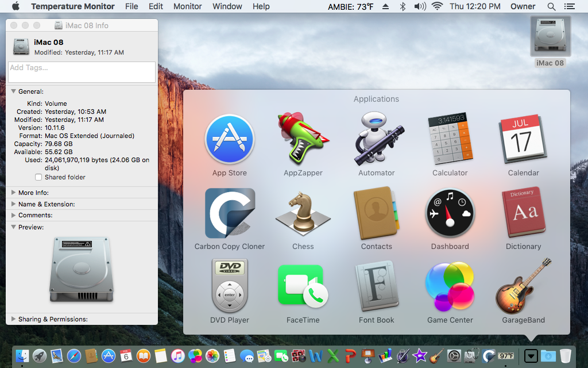588x368 pixels.
Task: Open GarageBand in the Applications stack
Action: 523,286
